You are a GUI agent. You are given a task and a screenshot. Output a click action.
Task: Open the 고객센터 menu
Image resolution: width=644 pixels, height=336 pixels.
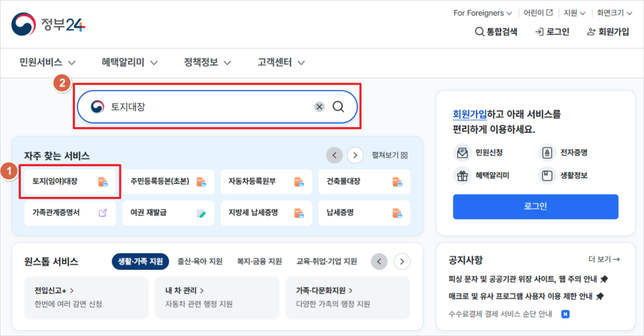281,62
